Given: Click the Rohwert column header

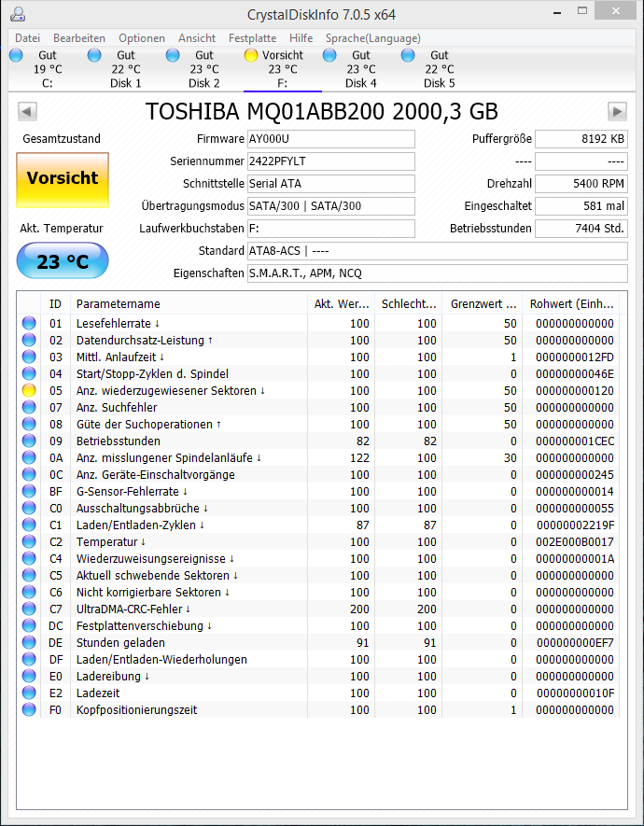Looking at the screenshot, I should tap(571, 304).
